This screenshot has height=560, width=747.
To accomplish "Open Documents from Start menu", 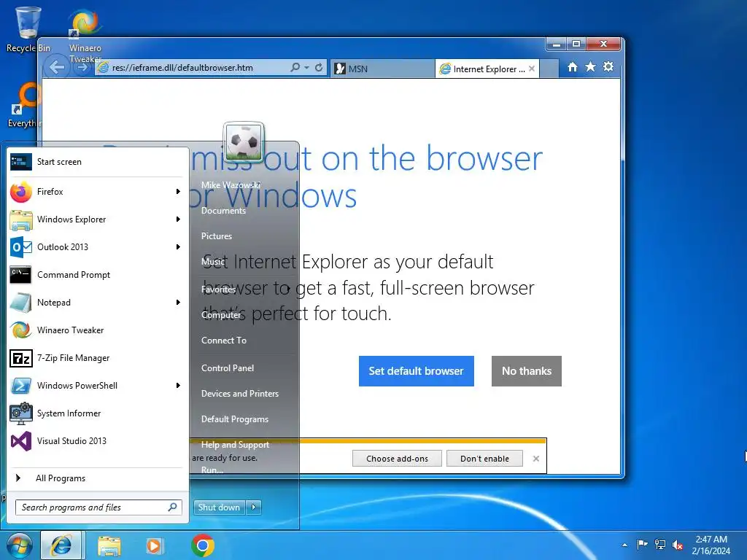I will (223, 211).
